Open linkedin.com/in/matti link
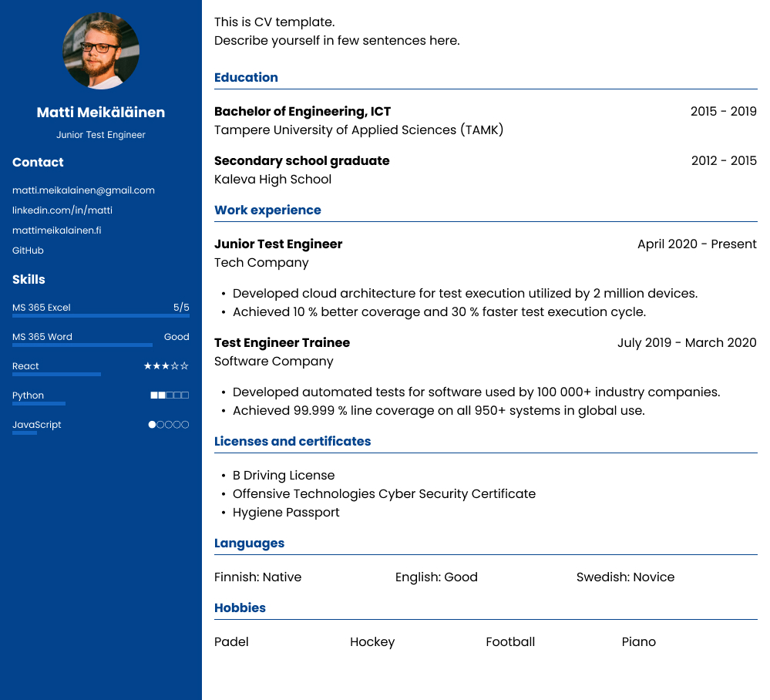770x700 pixels. 62,210
